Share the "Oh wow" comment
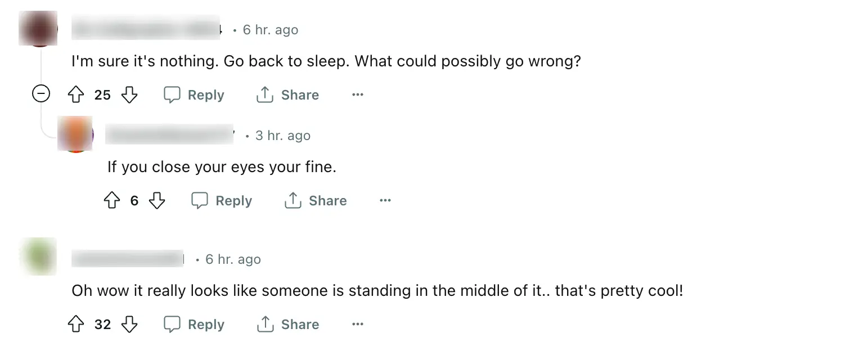868x351 pixels. pyautogui.click(x=287, y=324)
